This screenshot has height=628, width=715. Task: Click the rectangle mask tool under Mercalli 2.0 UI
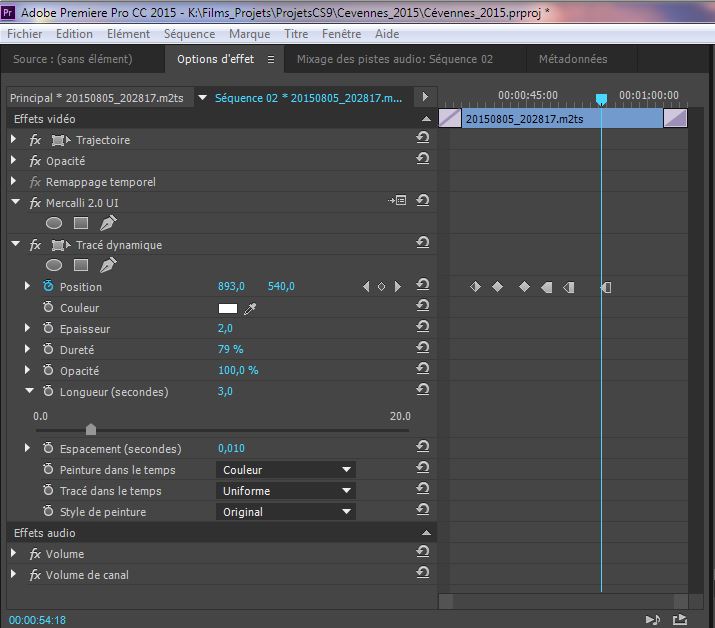(x=81, y=224)
